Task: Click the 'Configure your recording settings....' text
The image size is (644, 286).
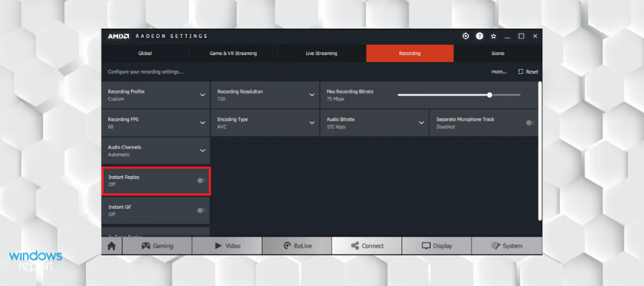Action: coord(146,71)
